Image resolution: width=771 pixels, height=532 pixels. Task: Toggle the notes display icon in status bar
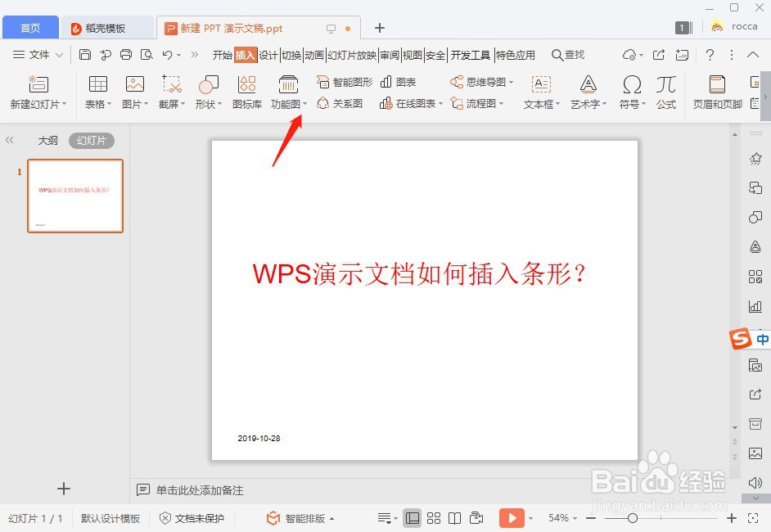[385, 518]
